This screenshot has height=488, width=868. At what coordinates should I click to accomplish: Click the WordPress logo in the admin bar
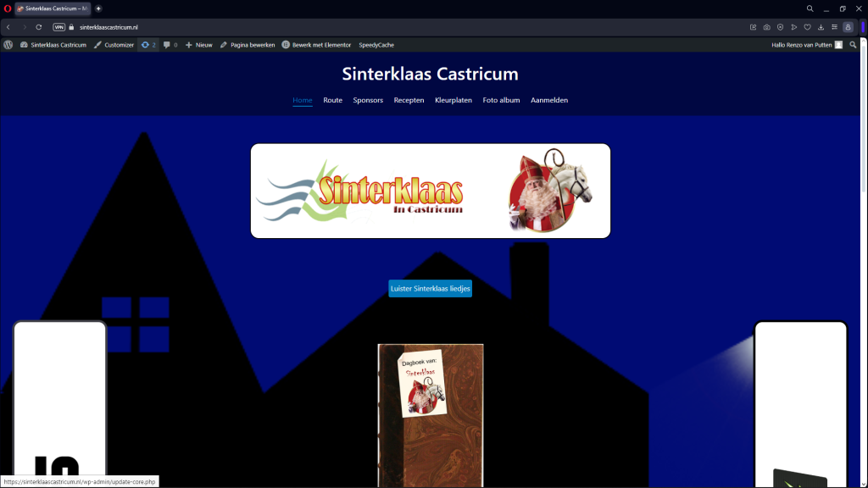point(8,45)
